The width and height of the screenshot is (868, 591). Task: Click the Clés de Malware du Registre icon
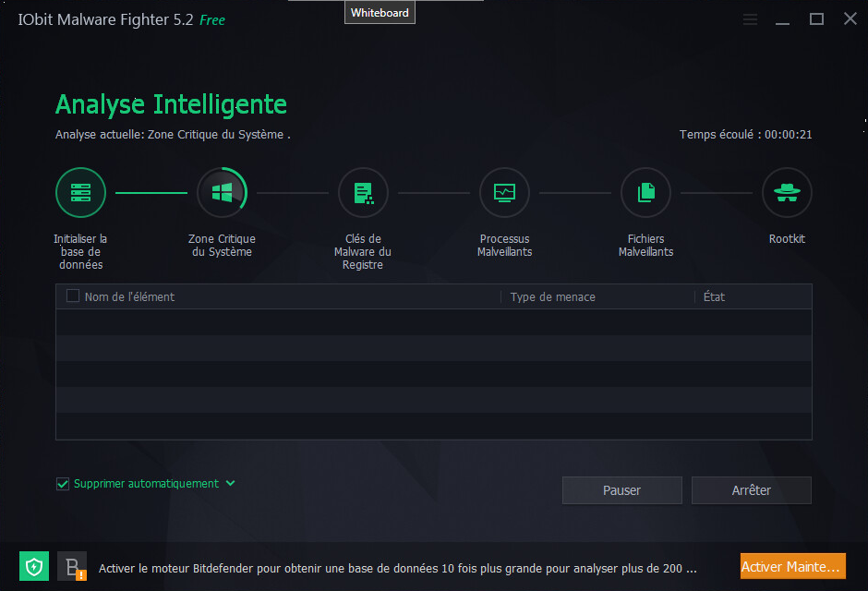(363, 193)
